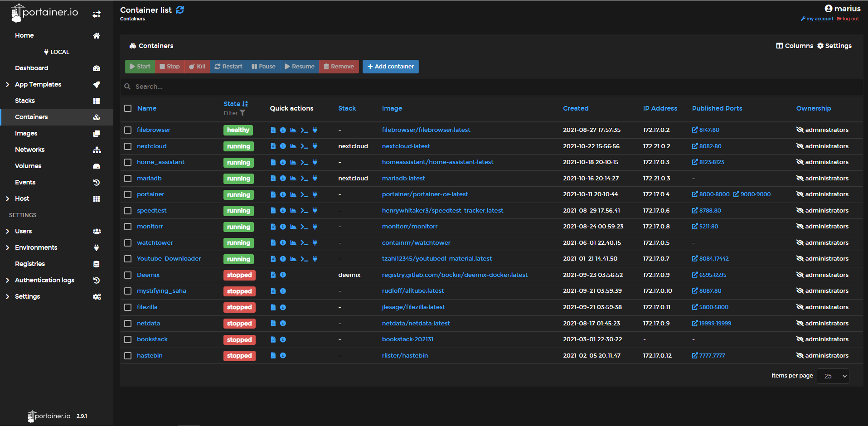Open attach plug icon for Youtube-Downloader container
Screen dimensions: 868x426
click(x=315, y=259)
